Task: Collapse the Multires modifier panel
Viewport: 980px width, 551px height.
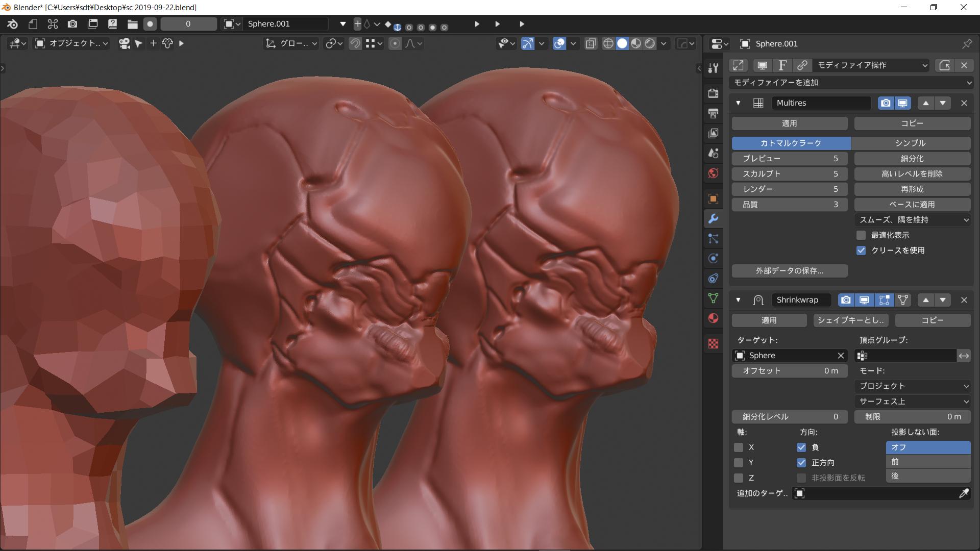Action: pos(738,103)
